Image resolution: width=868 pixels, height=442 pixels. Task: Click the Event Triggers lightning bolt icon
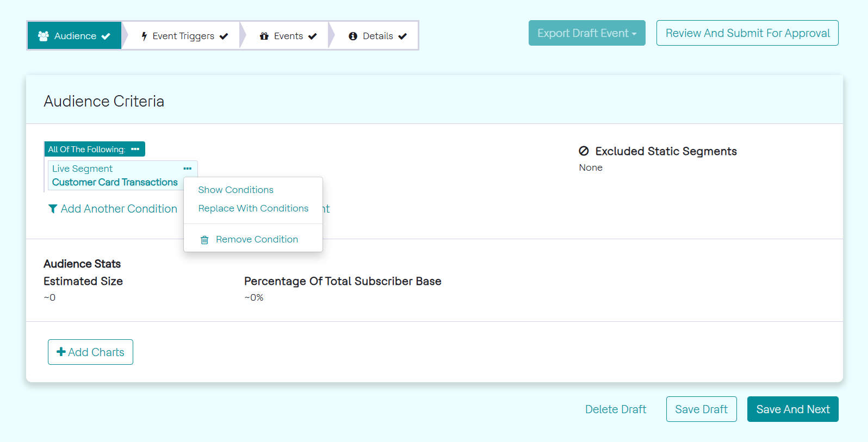point(144,36)
